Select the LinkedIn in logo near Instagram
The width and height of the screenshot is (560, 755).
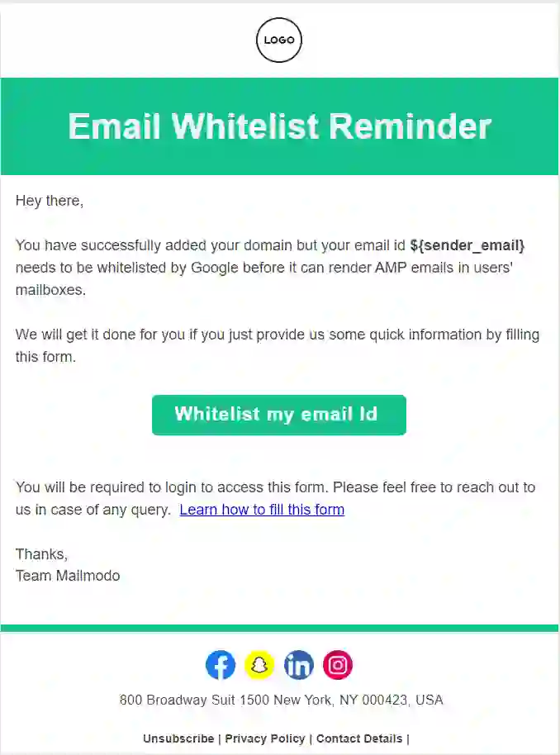coord(298,665)
